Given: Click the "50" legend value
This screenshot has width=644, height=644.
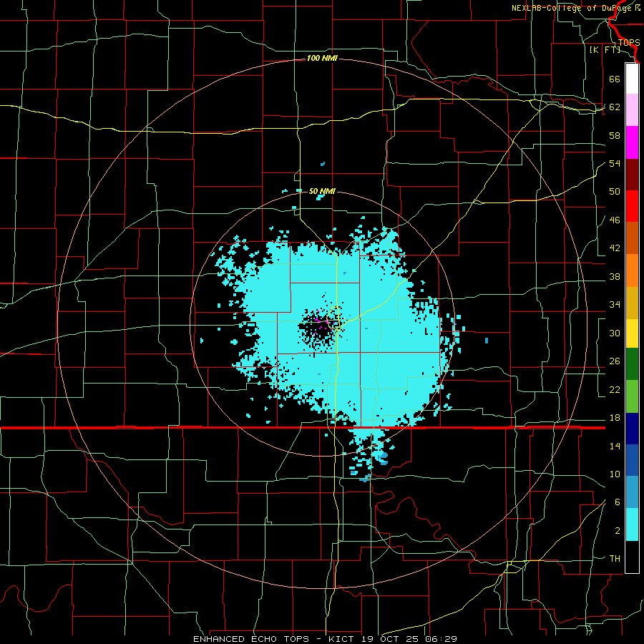Looking at the screenshot, I should tap(615, 192).
